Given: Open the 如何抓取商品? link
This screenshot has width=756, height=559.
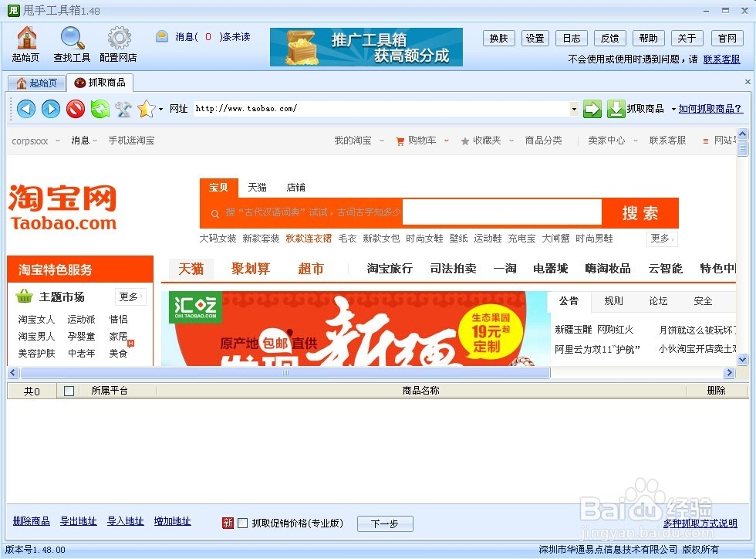Looking at the screenshot, I should [710, 109].
